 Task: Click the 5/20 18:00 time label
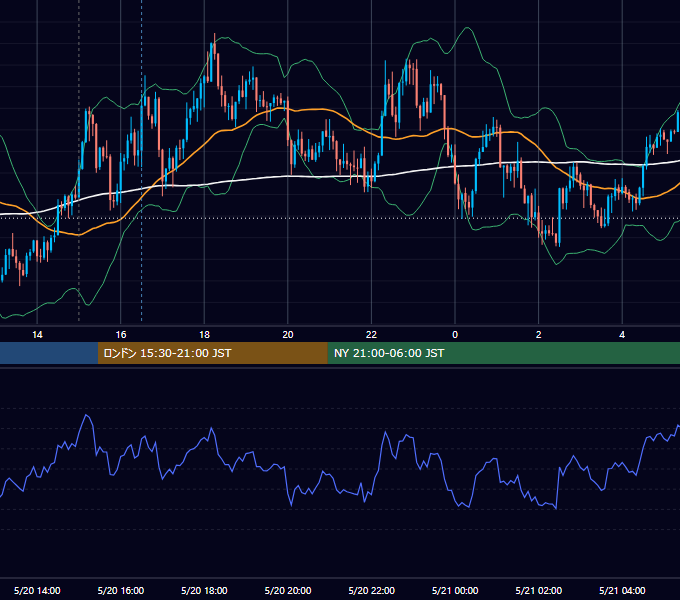(204, 590)
